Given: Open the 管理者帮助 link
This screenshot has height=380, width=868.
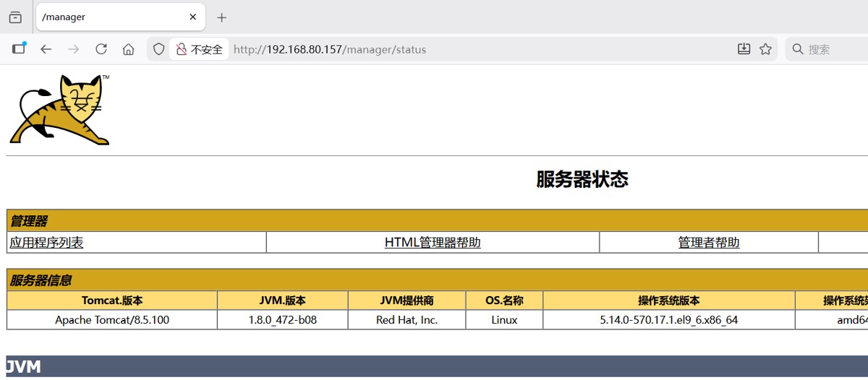Looking at the screenshot, I should tap(709, 243).
